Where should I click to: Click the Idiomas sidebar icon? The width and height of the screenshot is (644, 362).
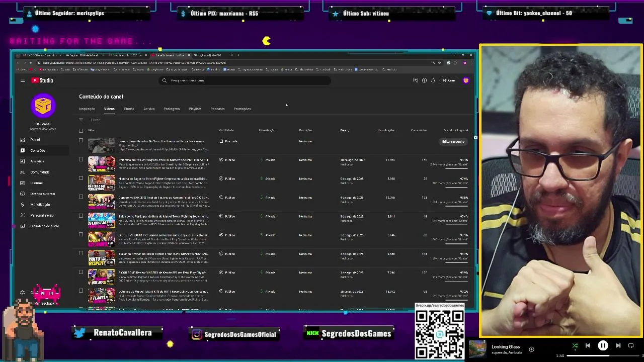[23, 183]
